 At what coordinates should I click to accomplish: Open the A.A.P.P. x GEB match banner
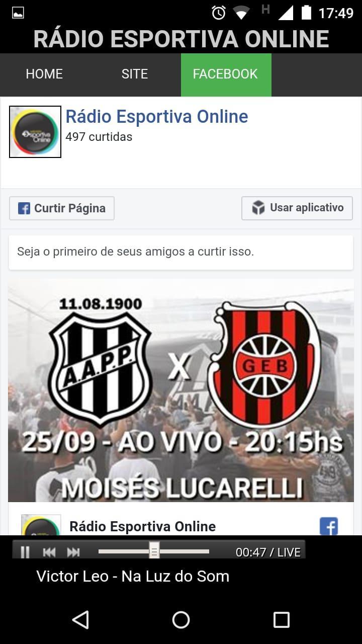tap(181, 390)
